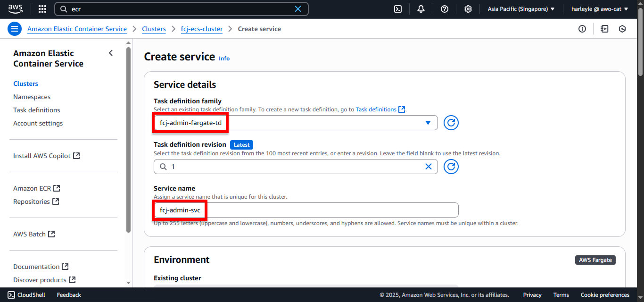
Task: Open the AWS Batch sidebar link
Action: coord(34,234)
